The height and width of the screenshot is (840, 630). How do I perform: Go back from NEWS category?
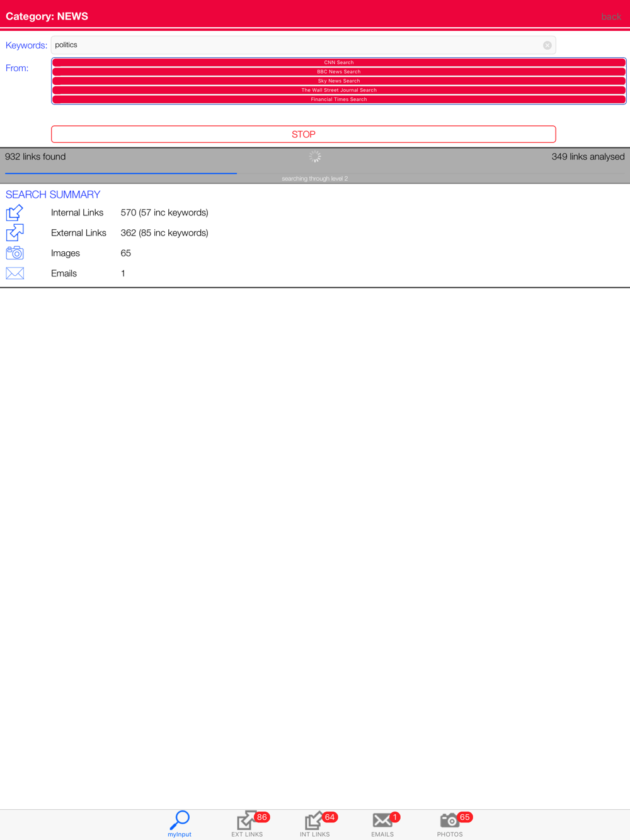(x=610, y=17)
